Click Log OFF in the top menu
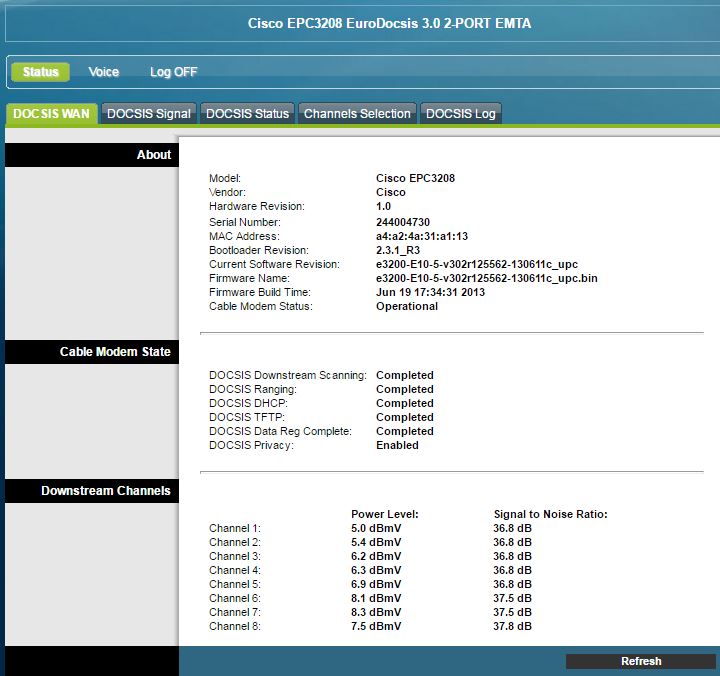 click(x=173, y=72)
